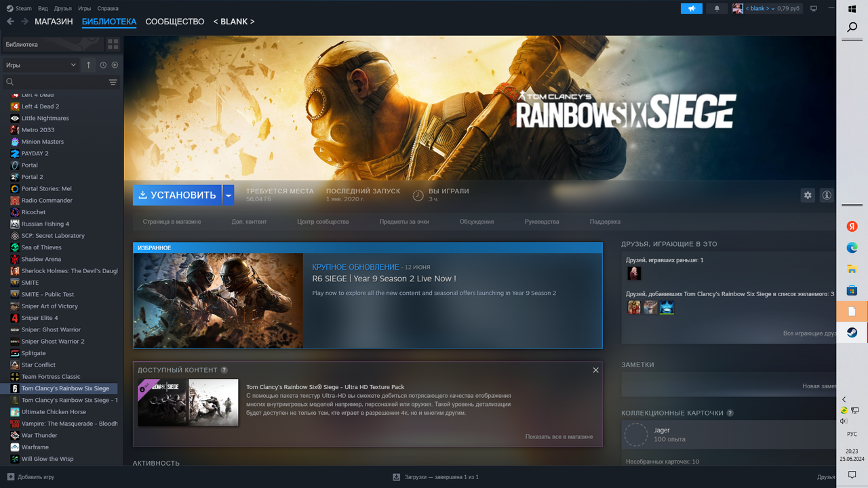Click friend avatar who played before

(x=634, y=273)
